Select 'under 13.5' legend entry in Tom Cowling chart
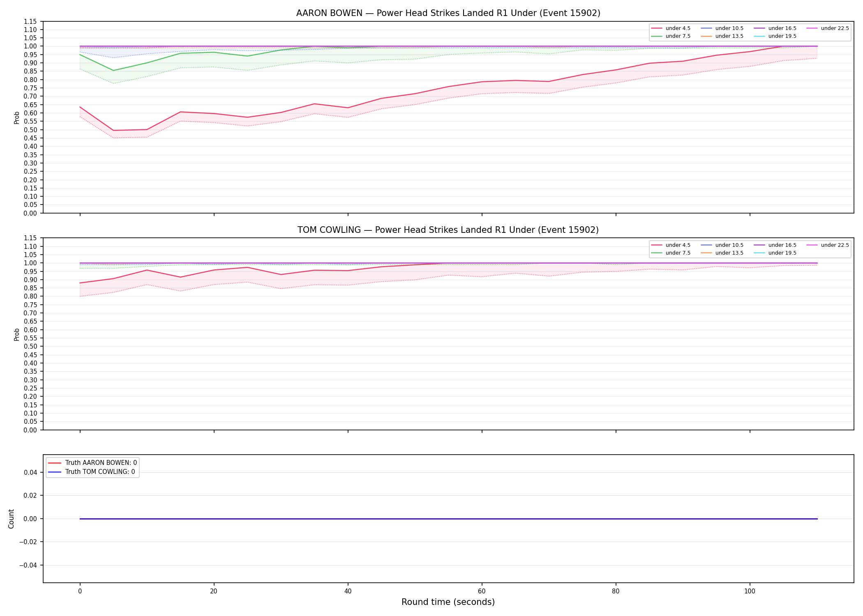 (722, 253)
